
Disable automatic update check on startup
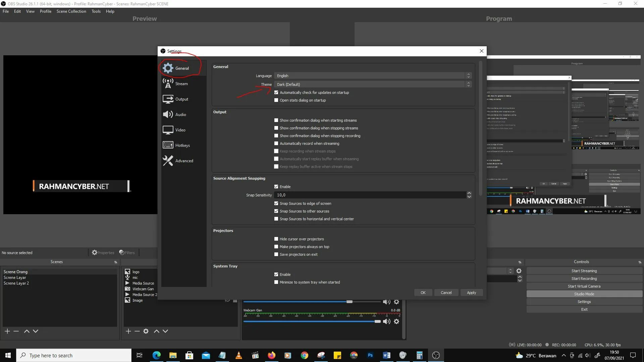(x=276, y=93)
